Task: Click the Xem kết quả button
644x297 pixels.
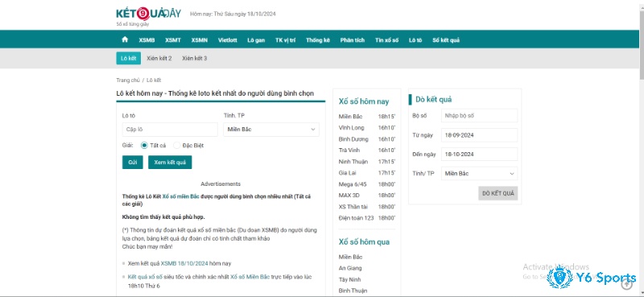Action: pos(170,163)
